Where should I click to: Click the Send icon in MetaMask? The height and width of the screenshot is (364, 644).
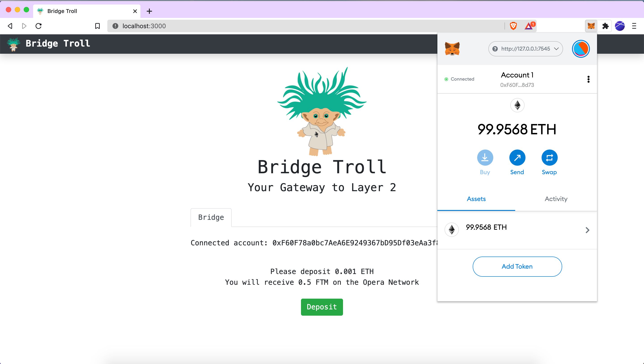517,158
